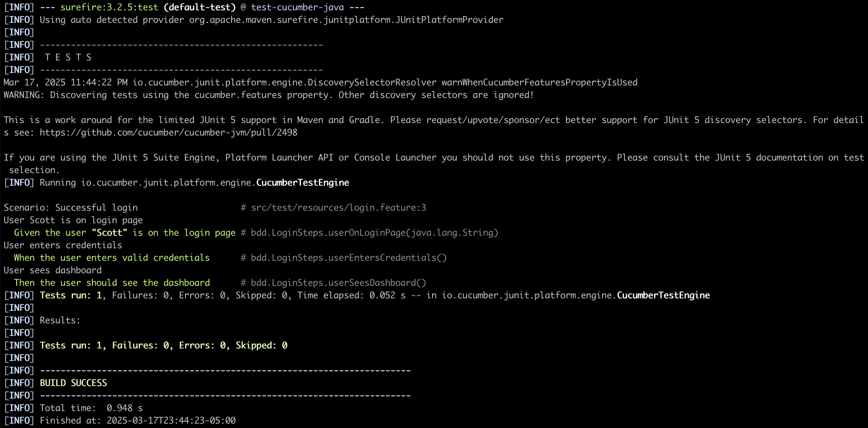Click the surefire:3.2.5:test plugin text

[x=109, y=7]
